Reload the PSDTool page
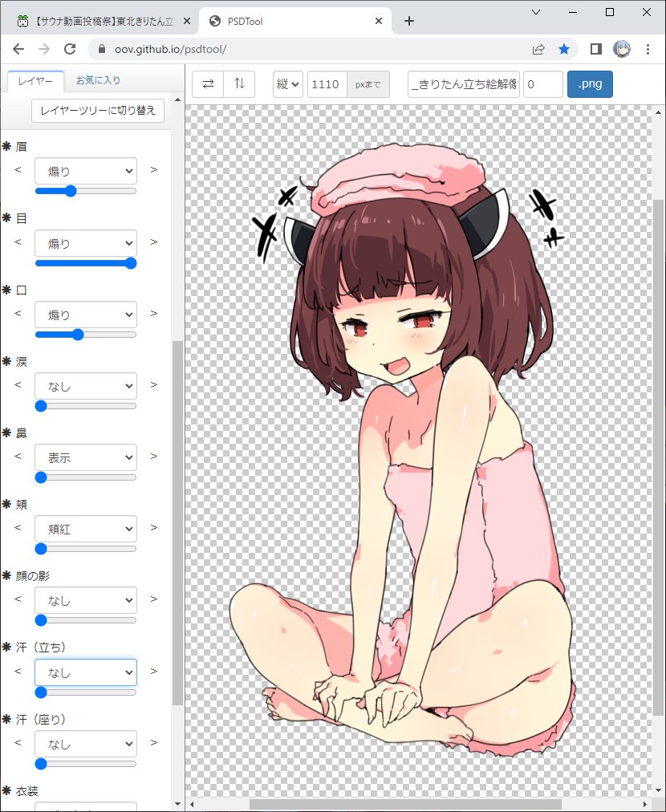Image resolution: width=666 pixels, height=812 pixels. point(70,49)
